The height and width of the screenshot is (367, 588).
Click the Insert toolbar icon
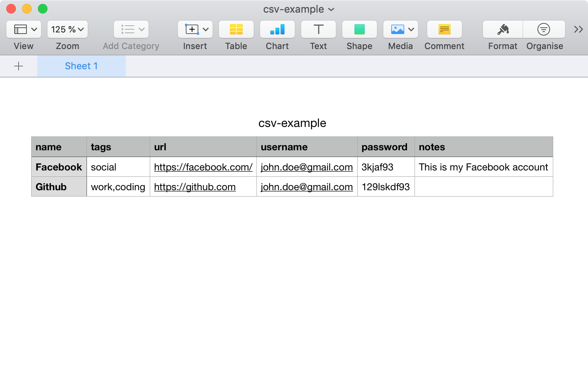point(195,30)
